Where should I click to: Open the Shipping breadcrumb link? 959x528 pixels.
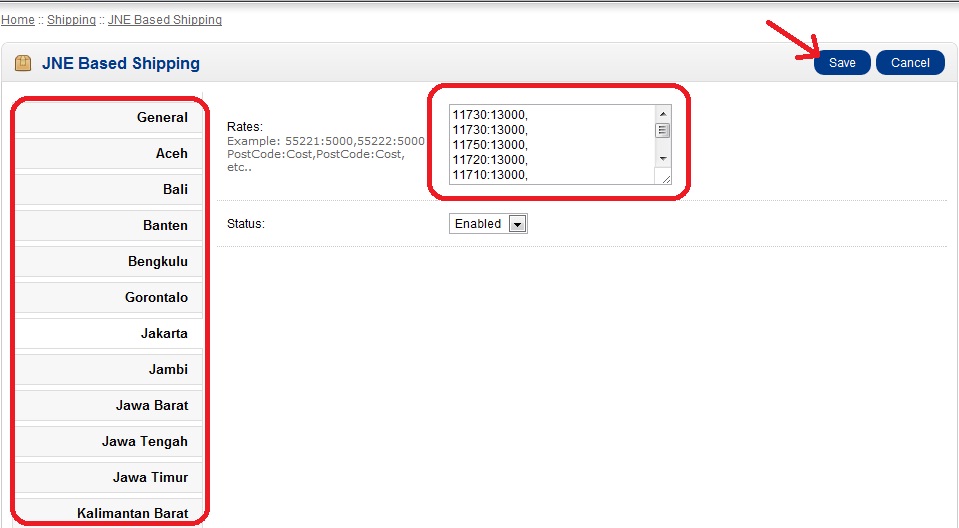[x=71, y=20]
